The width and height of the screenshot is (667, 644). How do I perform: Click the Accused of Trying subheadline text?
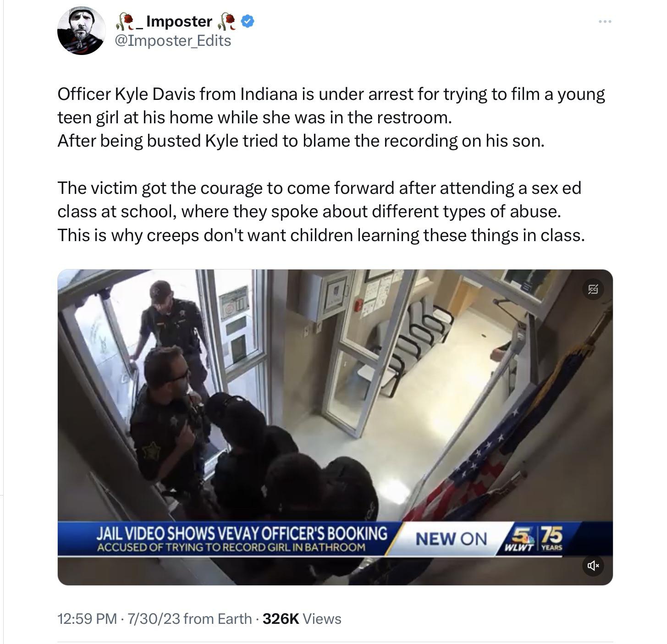point(231,547)
